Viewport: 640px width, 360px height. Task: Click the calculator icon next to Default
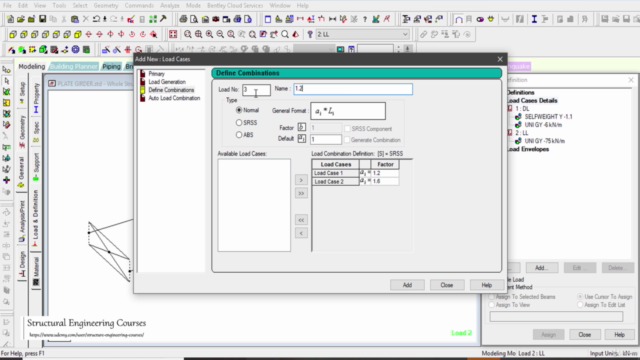tap(302, 139)
